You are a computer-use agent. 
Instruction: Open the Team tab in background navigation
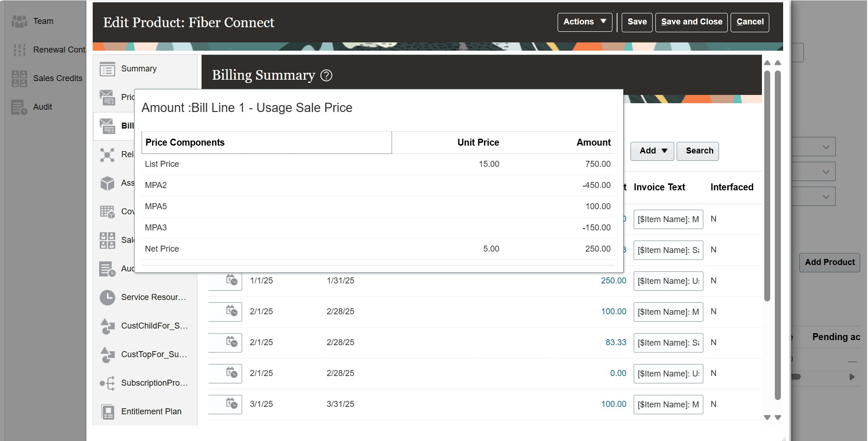43,21
